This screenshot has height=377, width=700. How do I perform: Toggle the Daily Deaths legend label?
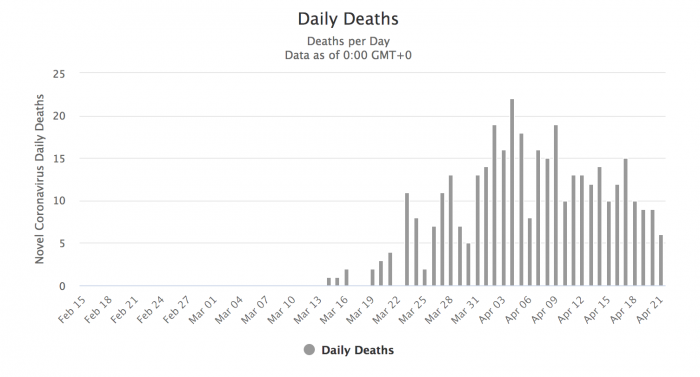358,350
